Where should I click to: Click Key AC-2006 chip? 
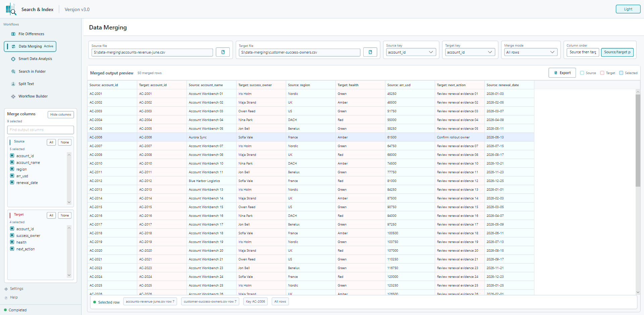tap(255, 302)
